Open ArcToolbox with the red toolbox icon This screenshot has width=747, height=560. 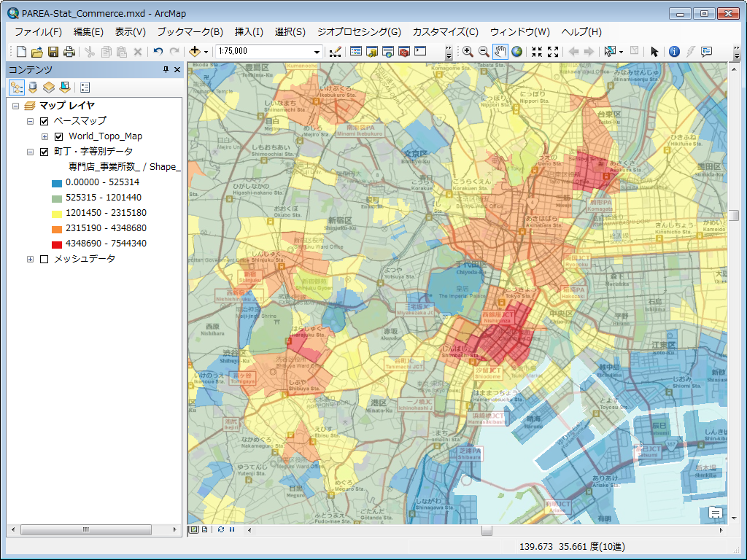coord(404,52)
